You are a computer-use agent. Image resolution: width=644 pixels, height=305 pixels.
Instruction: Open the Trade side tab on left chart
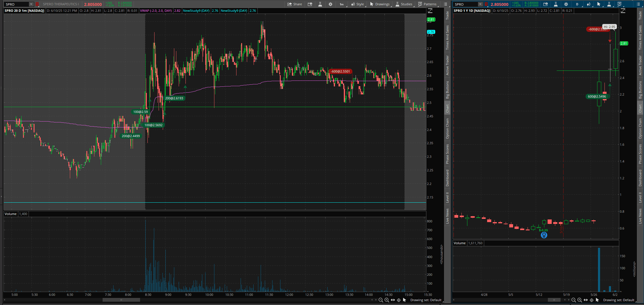447,15
